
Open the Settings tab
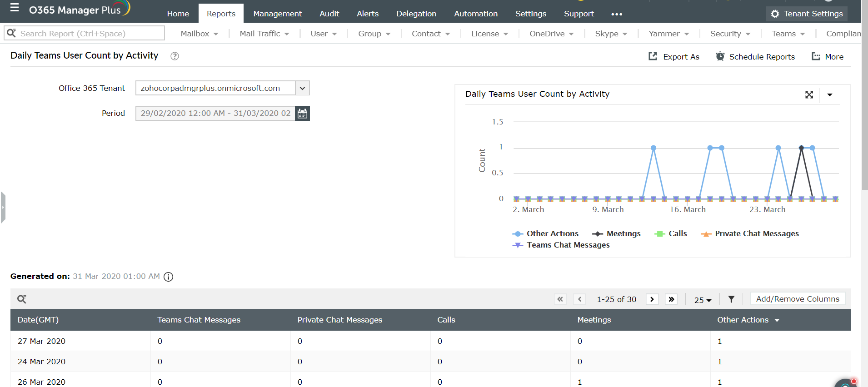point(531,14)
